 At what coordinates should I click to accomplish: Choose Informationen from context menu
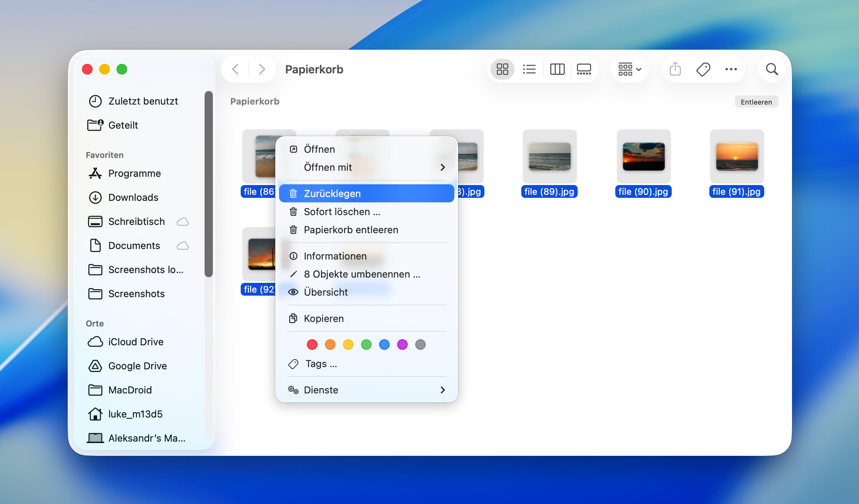point(366,256)
